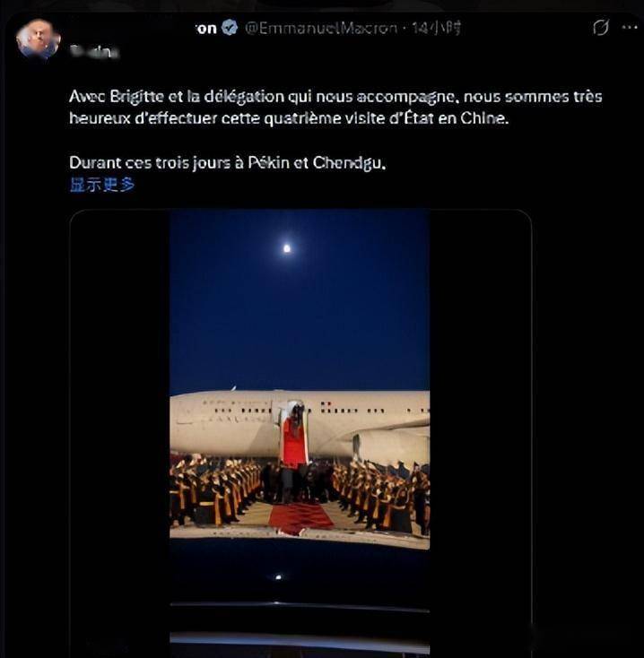Click the blurred label under the display name

pyautogui.click(x=94, y=51)
